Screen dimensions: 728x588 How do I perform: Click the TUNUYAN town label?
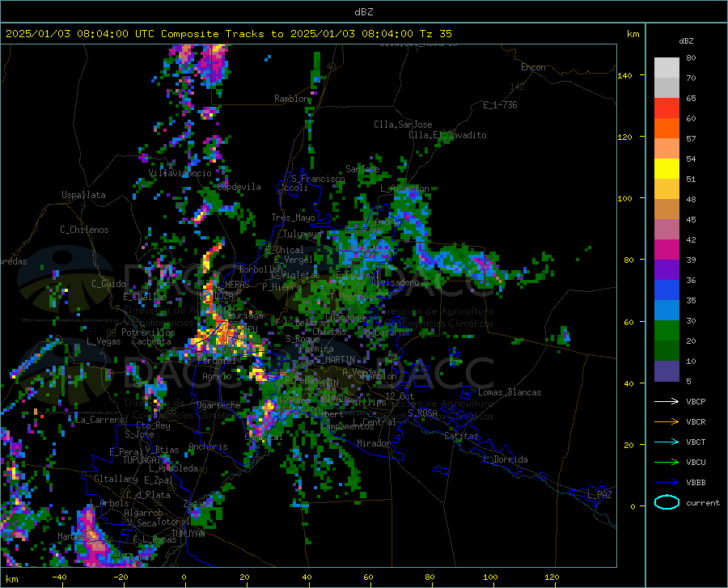188,534
